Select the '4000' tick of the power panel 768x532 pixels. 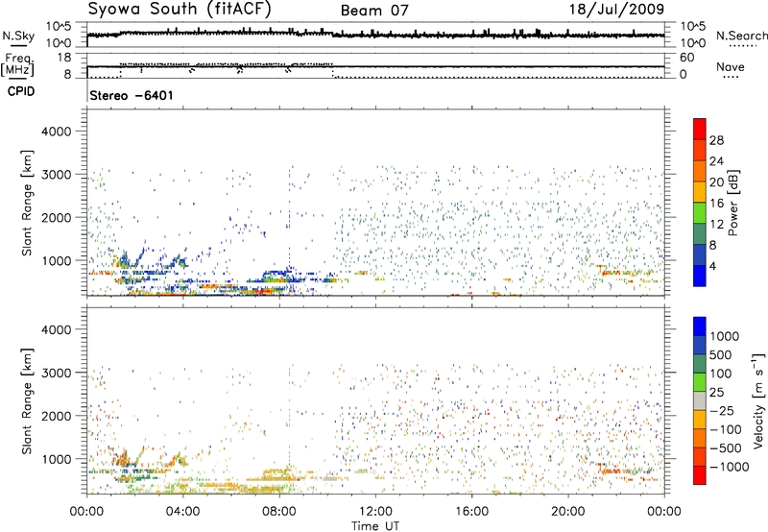coord(57,132)
